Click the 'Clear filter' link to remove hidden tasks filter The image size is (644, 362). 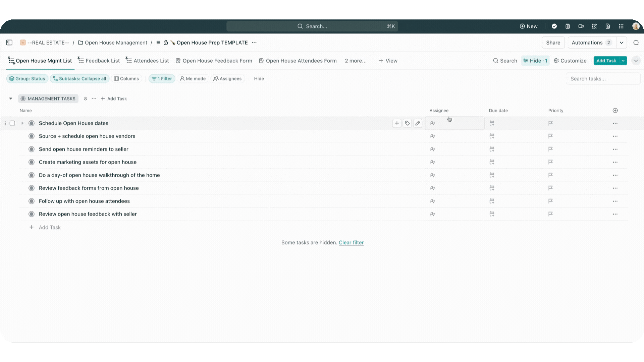[352, 242]
